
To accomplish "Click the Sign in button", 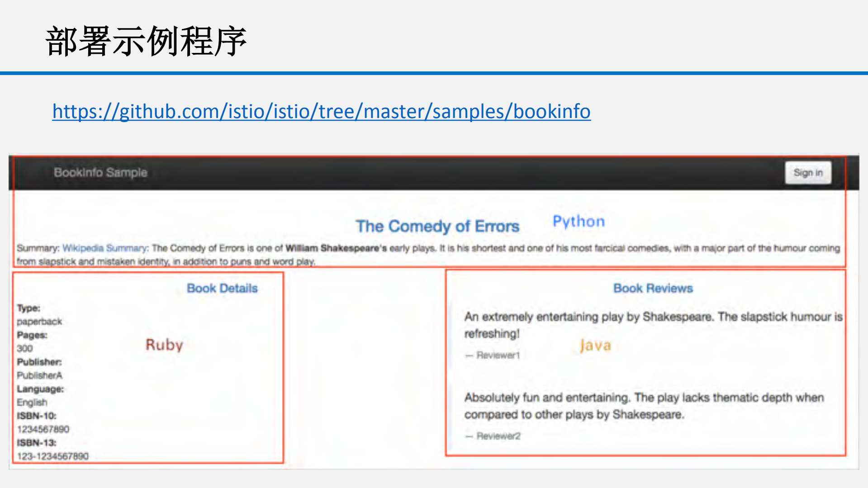I will (808, 172).
